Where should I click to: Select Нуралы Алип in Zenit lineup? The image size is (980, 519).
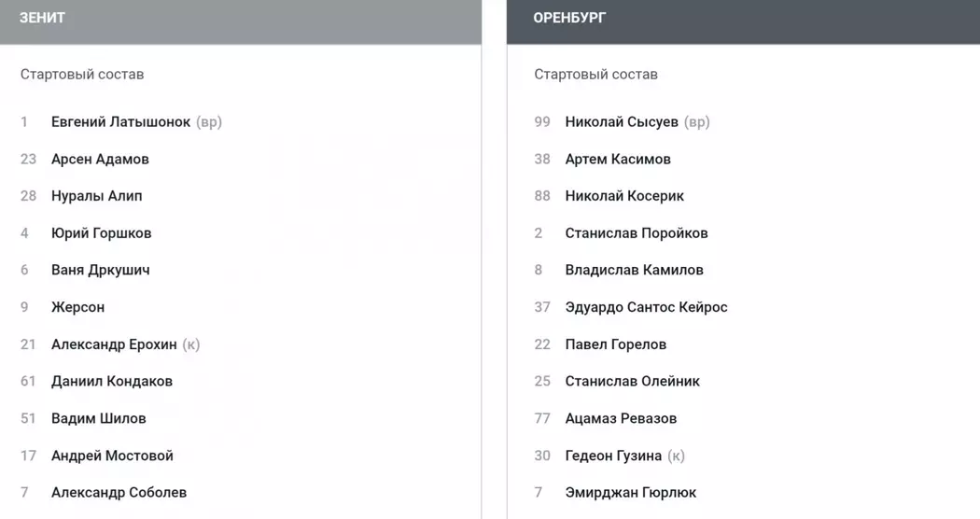[x=96, y=196]
